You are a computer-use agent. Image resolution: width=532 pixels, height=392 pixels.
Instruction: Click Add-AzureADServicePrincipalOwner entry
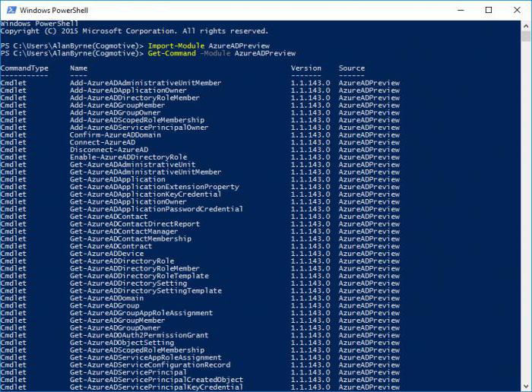(139, 128)
